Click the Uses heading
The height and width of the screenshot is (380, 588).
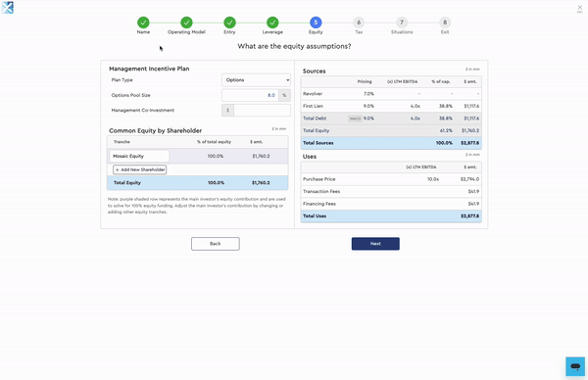coord(310,157)
